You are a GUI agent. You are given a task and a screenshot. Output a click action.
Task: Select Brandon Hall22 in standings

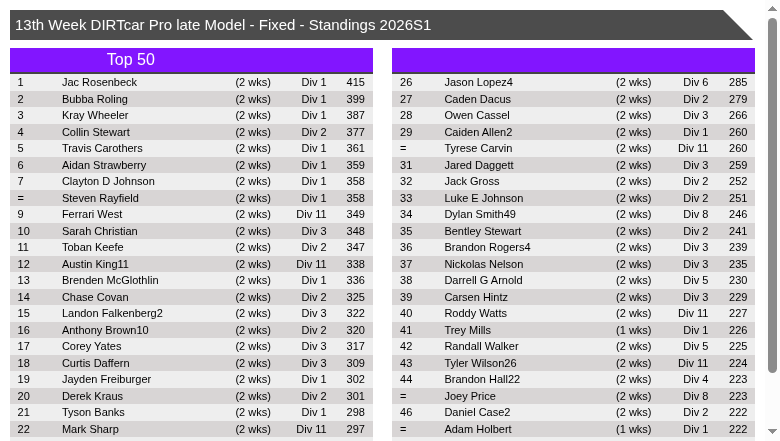[x=482, y=379]
